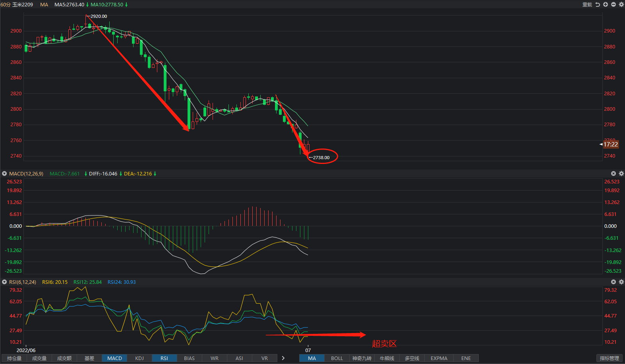Open main chart settings gear
This screenshot has width=625, height=364.
(621, 4)
